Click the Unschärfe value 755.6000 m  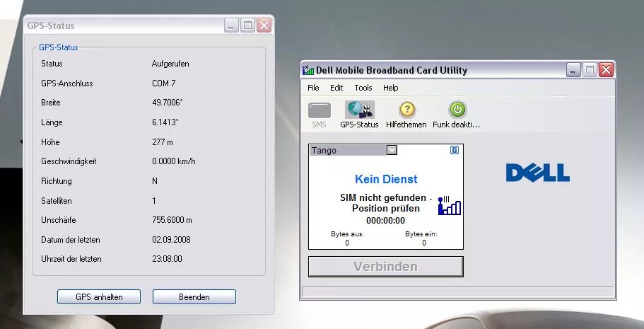point(172,220)
